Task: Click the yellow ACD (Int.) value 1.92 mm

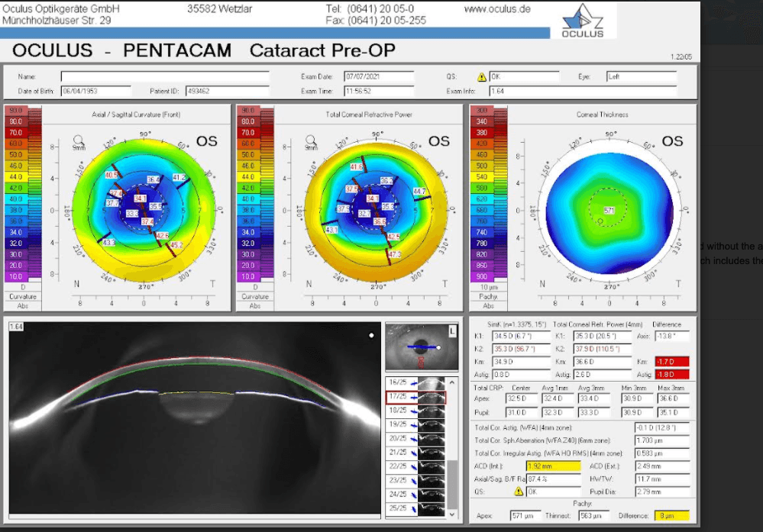Action: [x=554, y=466]
